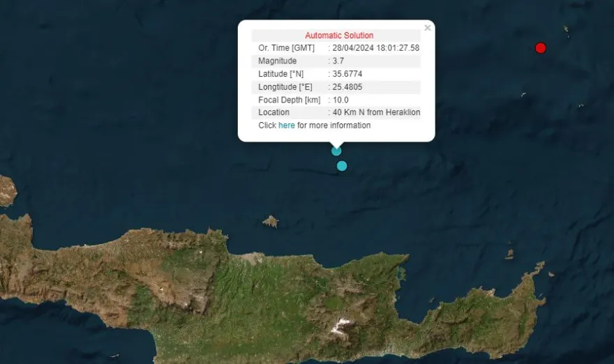This screenshot has width=614, height=364.
Task: Select the cyan epicenter marker under the popup
Action: [336, 151]
